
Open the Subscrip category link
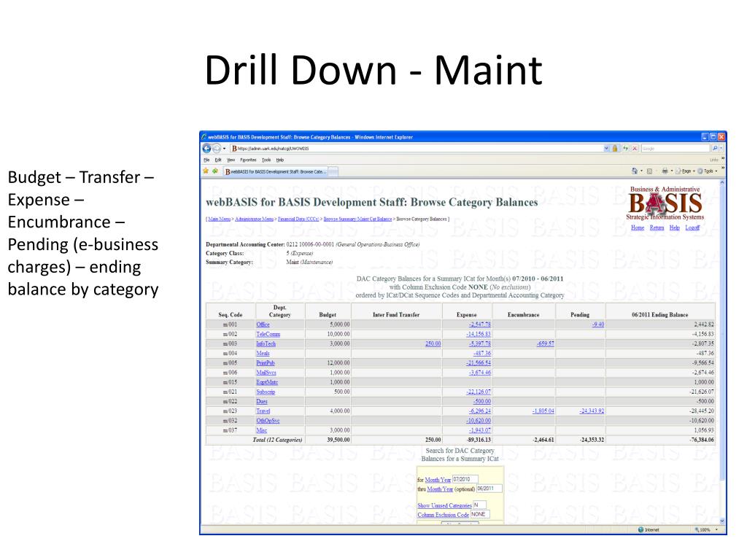(x=266, y=392)
